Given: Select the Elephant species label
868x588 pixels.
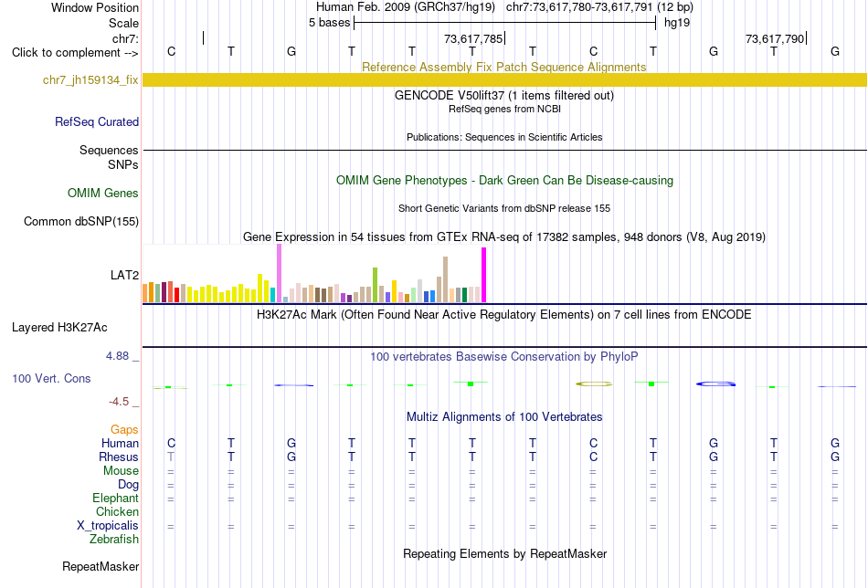Looking at the screenshot, I should (116, 499).
